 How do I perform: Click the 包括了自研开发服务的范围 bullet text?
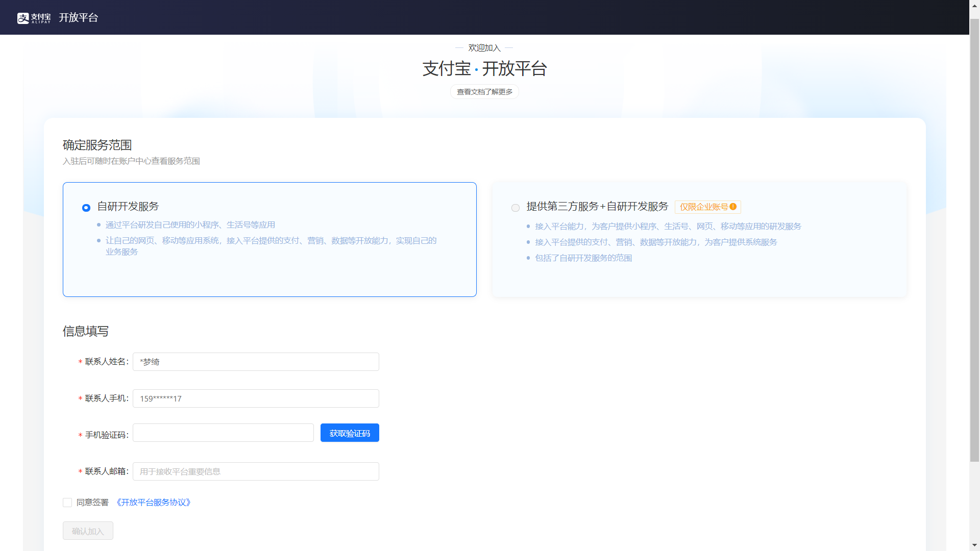583,258
